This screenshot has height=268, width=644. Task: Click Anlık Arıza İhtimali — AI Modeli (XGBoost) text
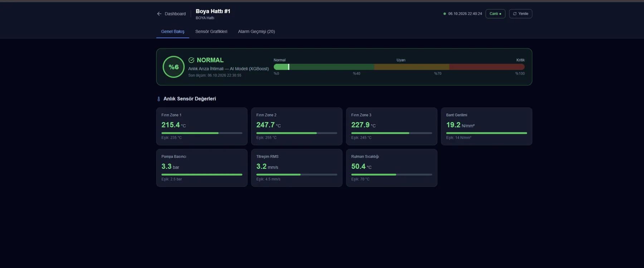click(x=229, y=69)
